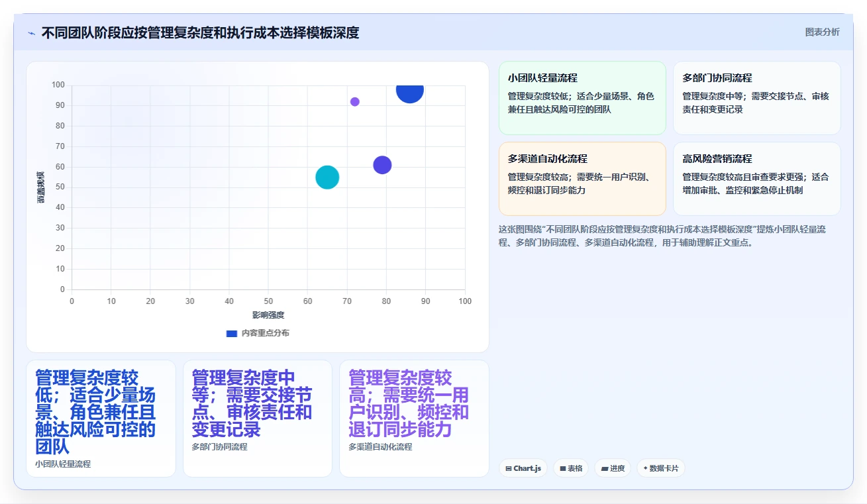Click the page title 不同团队阶段应按管理复杂度
The image size is (867, 504).
(x=200, y=32)
